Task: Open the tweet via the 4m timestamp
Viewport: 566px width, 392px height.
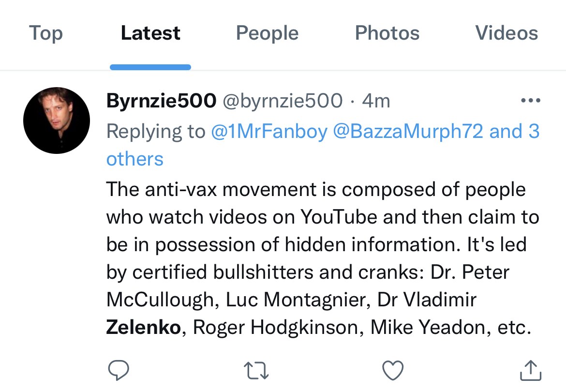Action: 376,101
